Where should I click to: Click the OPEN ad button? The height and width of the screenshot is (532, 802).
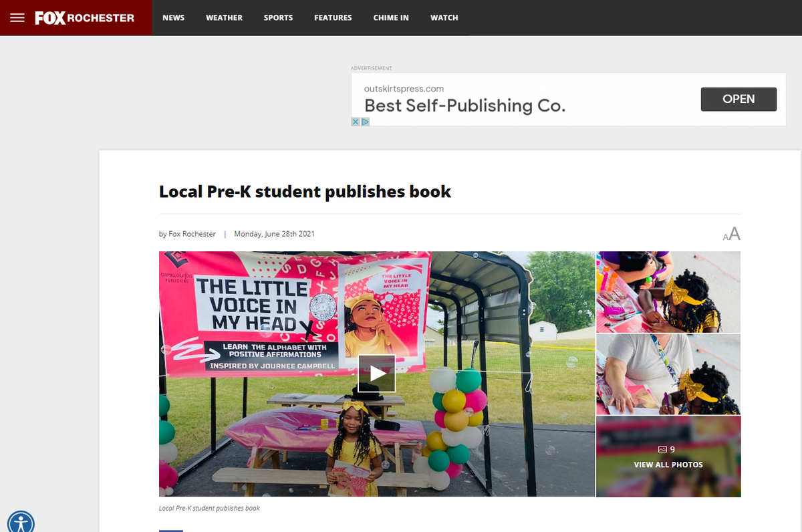tap(739, 99)
